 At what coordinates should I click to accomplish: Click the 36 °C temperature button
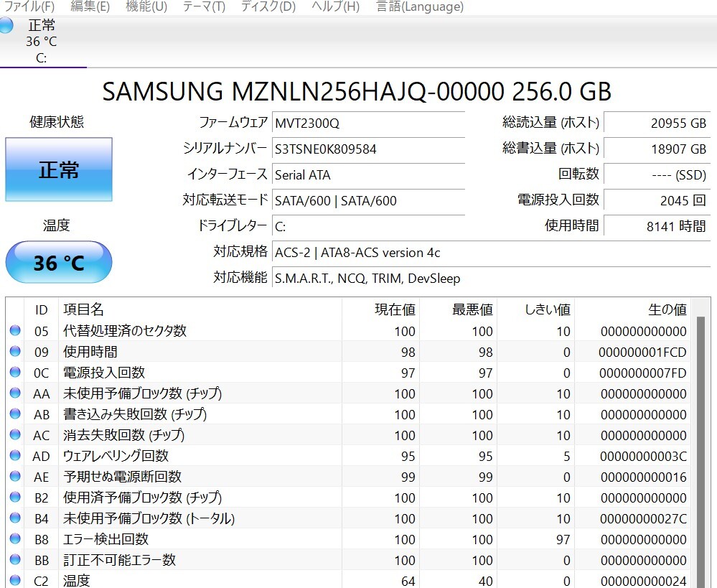pyautogui.click(x=59, y=263)
